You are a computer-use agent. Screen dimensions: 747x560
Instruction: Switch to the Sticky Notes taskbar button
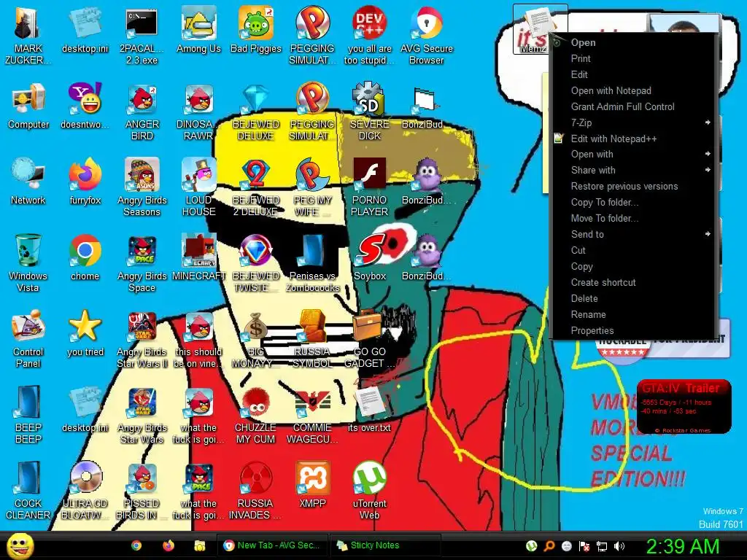pos(385,545)
